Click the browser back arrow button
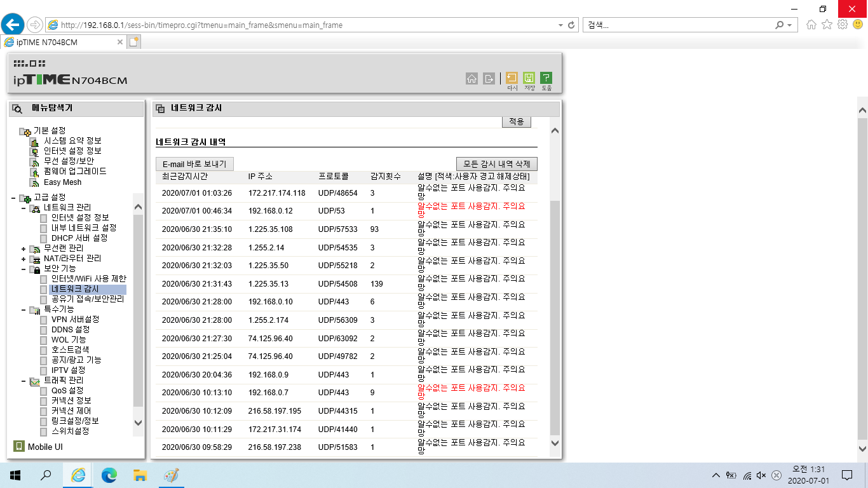This screenshot has height=488, width=868. 13,25
